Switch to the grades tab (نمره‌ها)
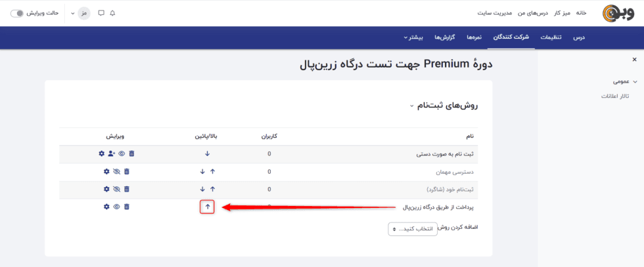 click(x=474, y=37)
